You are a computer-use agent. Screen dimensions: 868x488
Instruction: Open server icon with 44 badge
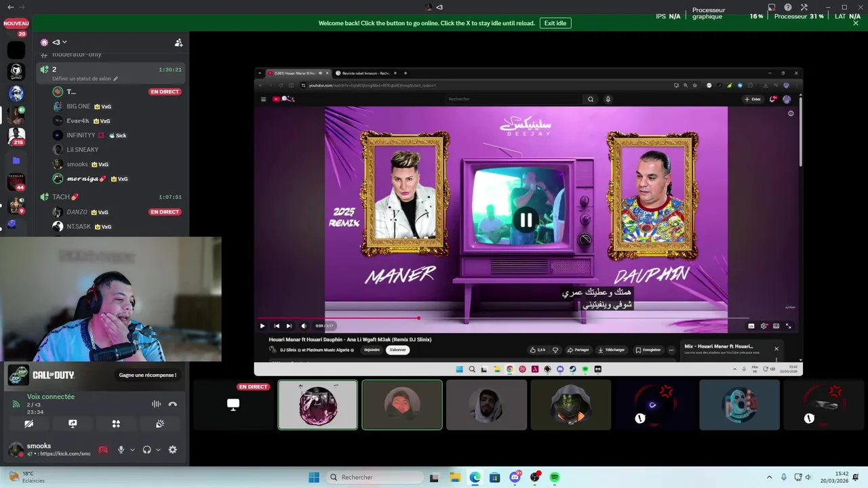tap(16, 182)
